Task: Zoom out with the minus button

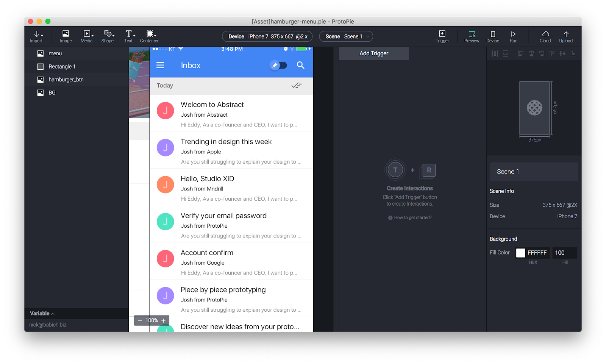Action: [x=140, y=320]
